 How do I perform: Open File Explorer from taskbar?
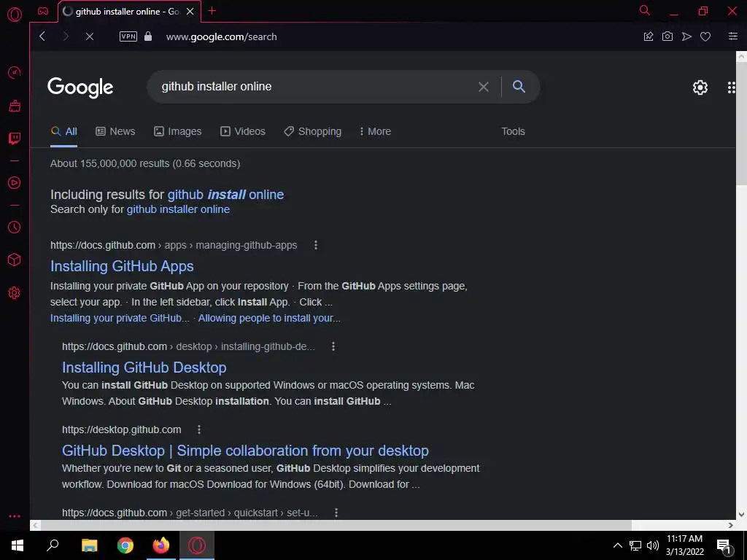pyautogui.click(x=89, y=545)
